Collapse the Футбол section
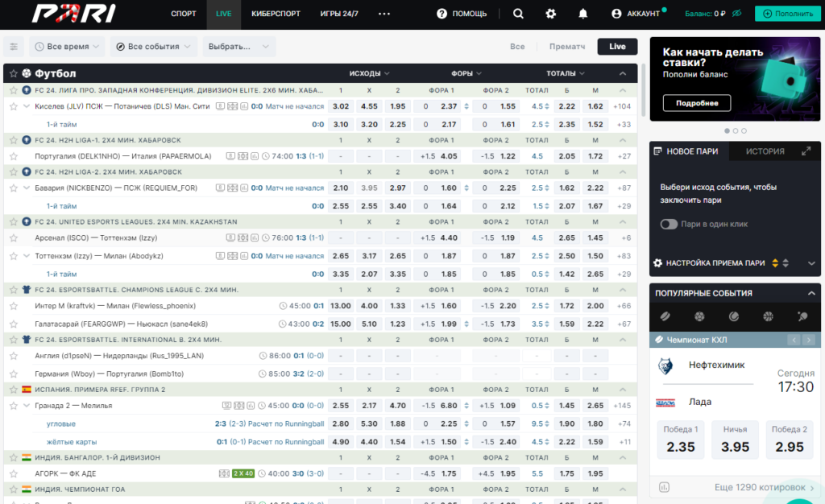 (x=623, y=73)
